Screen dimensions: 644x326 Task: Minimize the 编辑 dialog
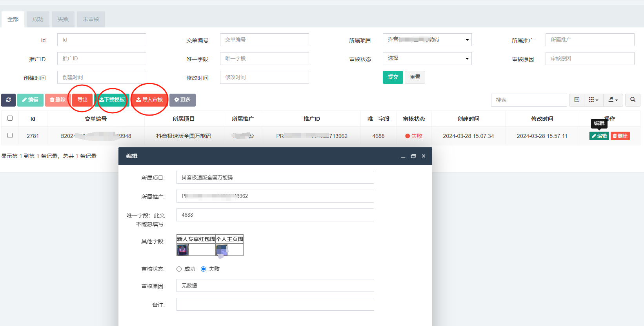tap(403, 156)
